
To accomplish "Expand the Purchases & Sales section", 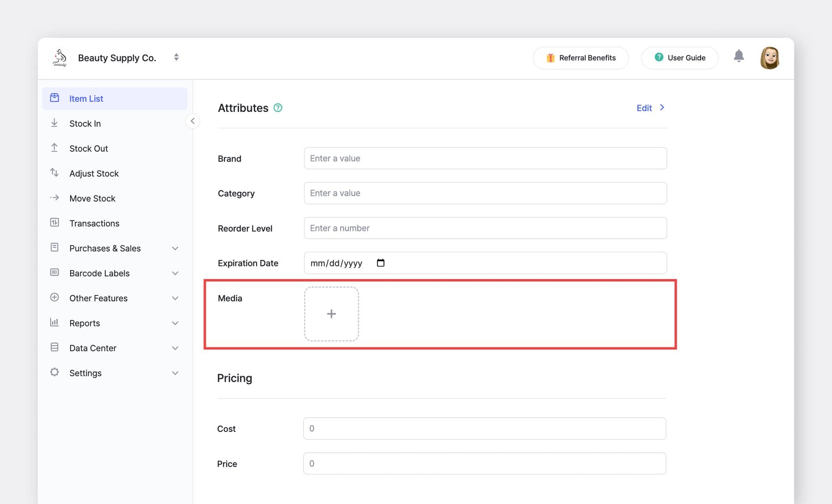I will [175, 248].
